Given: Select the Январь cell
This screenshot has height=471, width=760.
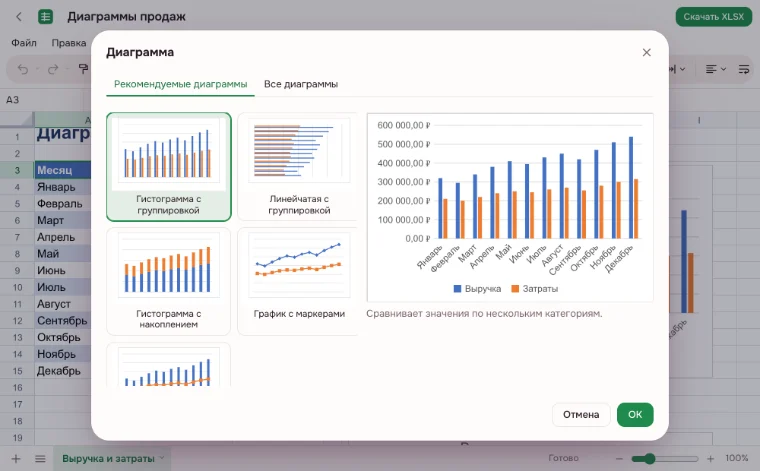Looking at the screenshot, I should [63, 187].
